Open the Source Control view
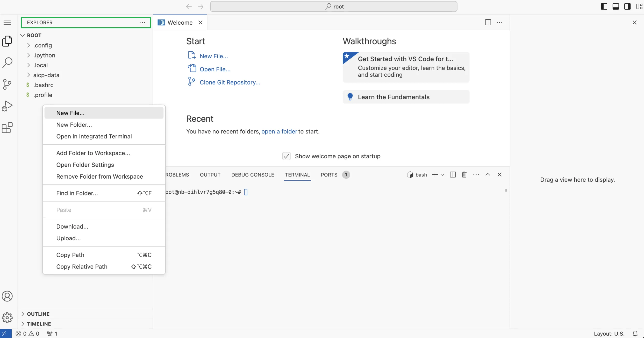 pos(7,84)
